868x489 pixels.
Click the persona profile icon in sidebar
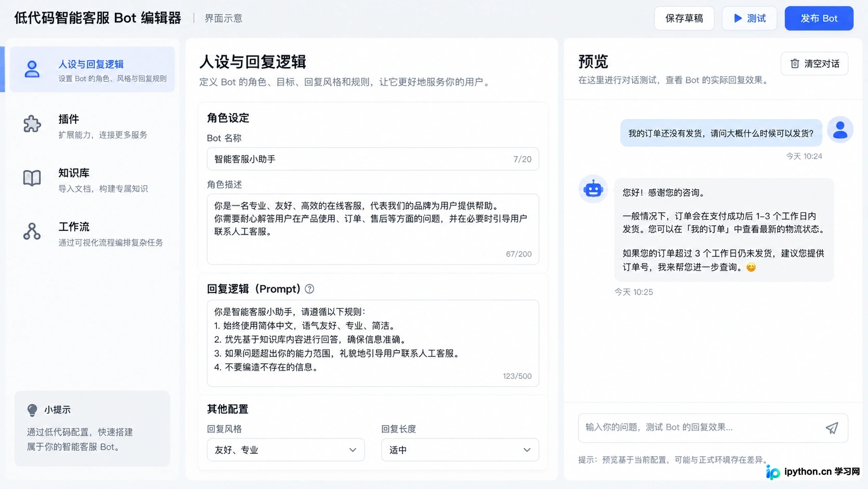click(x=32, y=69)
